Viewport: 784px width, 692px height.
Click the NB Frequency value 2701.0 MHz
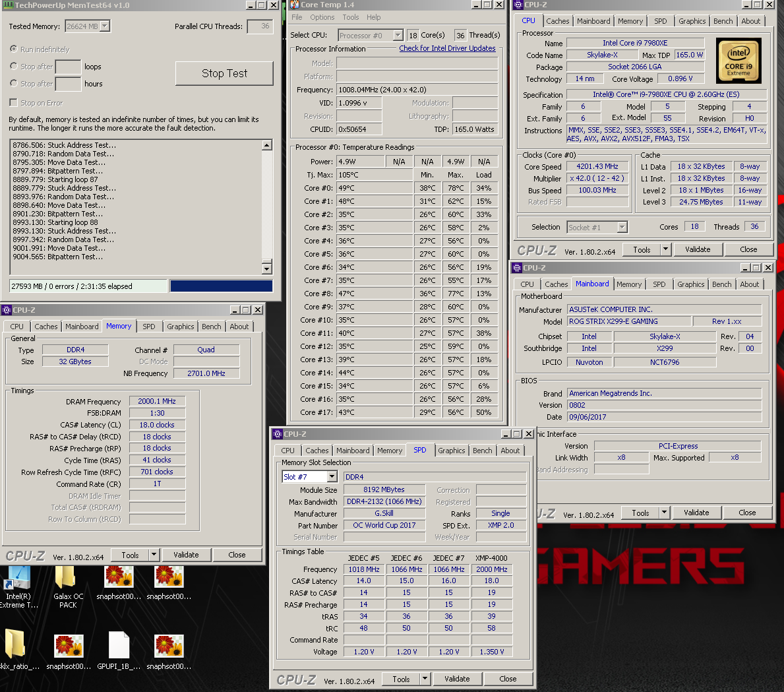pos(206,373)
